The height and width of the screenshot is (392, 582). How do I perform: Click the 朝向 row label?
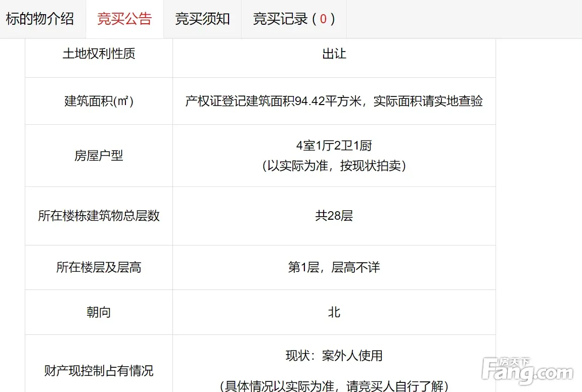99,312
